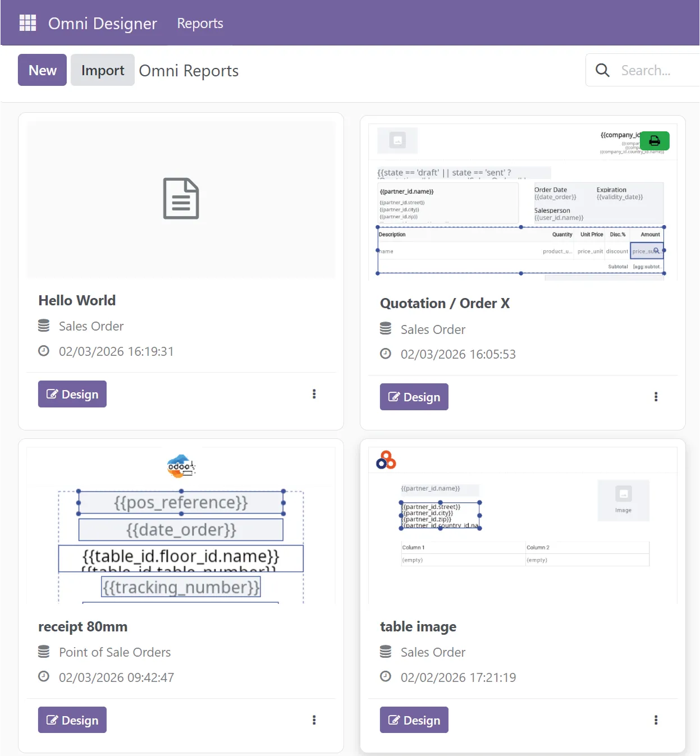Click the database icon beside Point of Sale Orders

click(x=44, y=652)
